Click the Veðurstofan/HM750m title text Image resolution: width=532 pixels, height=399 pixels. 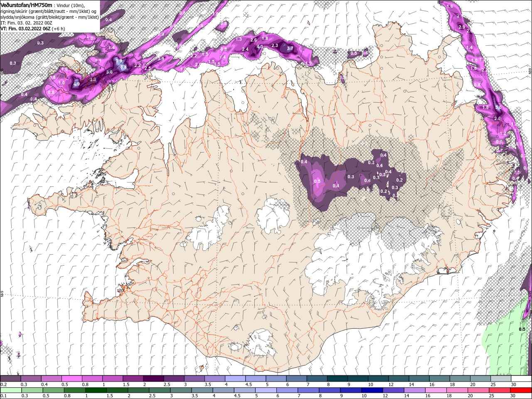coord(26,5)
